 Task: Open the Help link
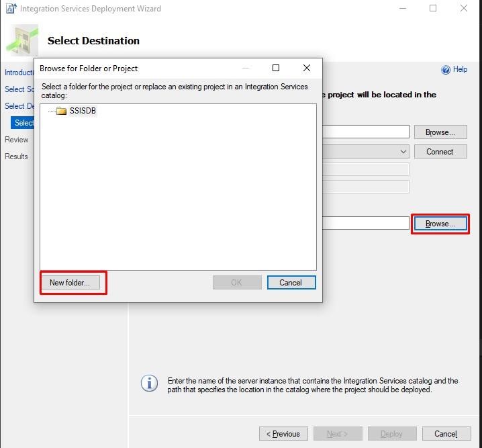(x=460, y=69)
